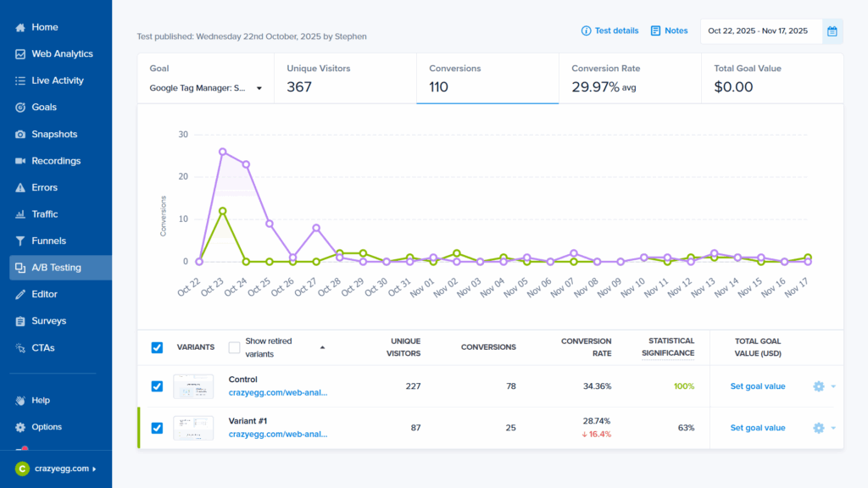Open the Variant #1 gear dropdown arrow

coord(833,429)
